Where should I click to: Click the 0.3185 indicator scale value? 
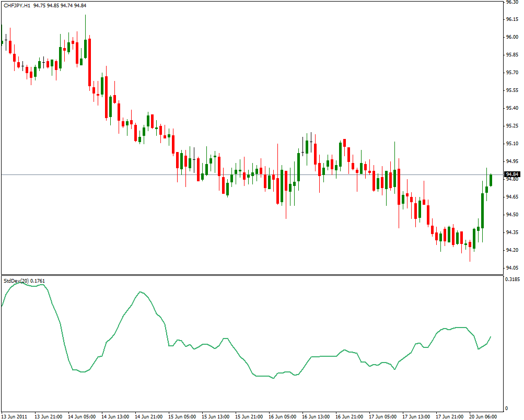(513, 279)
